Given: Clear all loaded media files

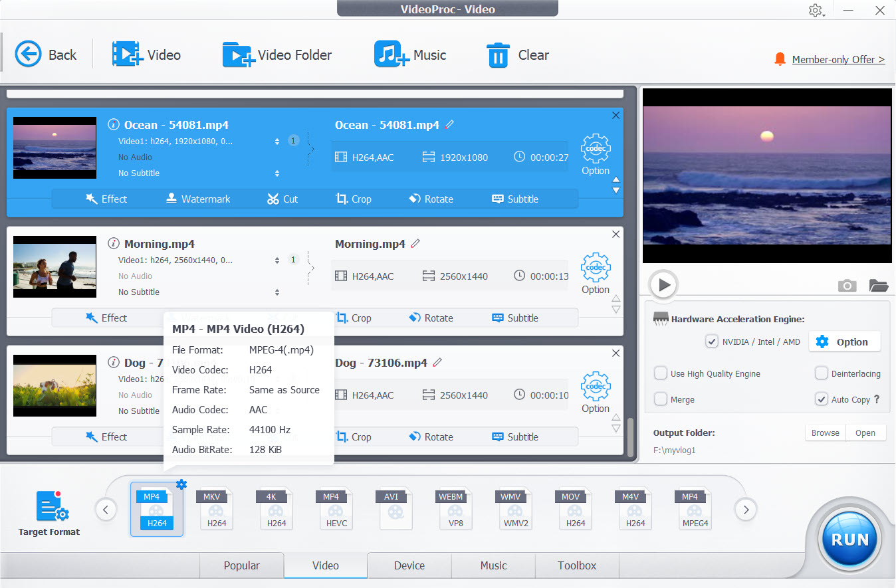Looking at the screenshot, I should pos(518,54).
